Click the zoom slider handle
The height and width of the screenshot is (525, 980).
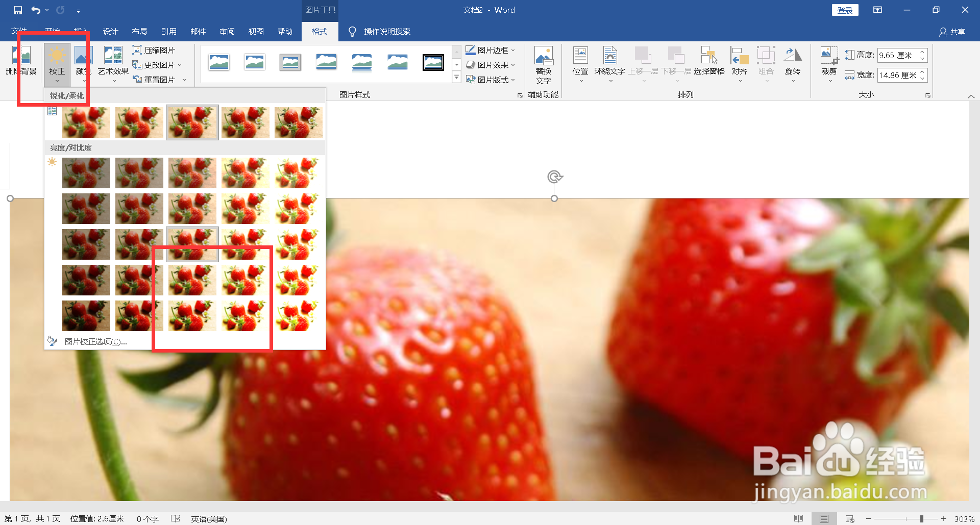(922, 519)
